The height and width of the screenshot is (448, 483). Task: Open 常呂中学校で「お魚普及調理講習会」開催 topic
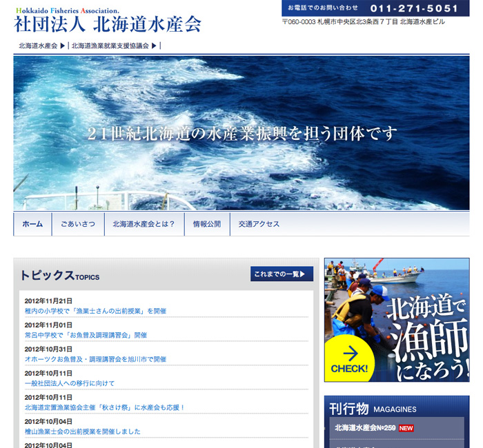(x=86, y=335)
